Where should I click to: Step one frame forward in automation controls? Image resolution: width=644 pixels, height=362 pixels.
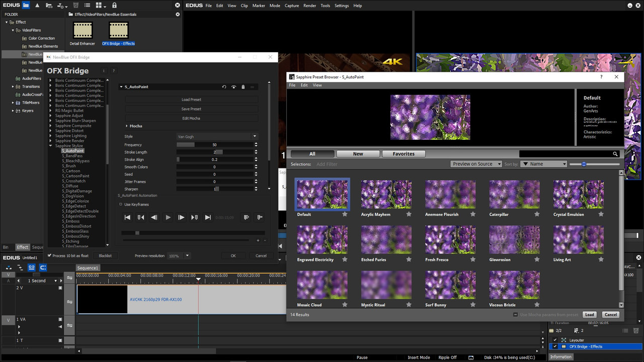pyautogui.click(x=181, y=217)
